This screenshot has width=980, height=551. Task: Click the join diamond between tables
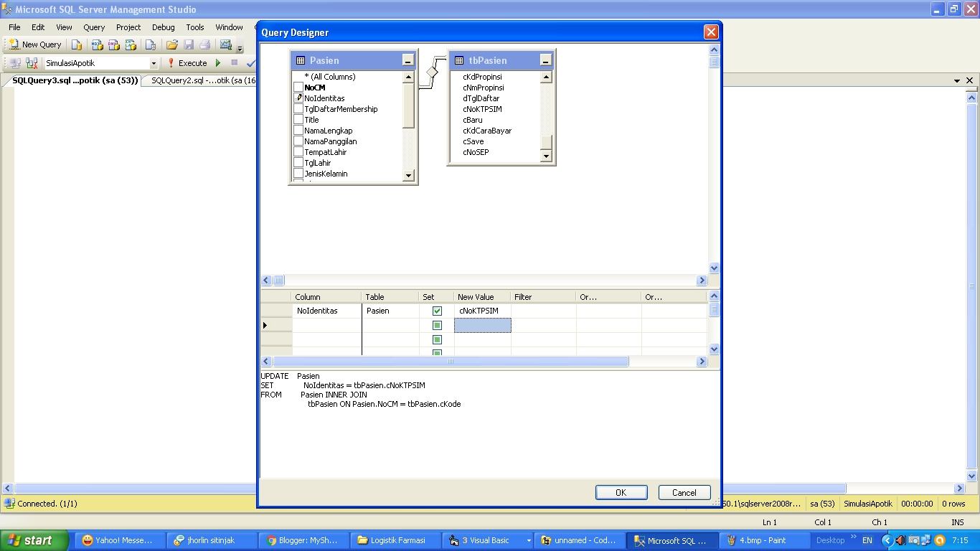point(432,72)
